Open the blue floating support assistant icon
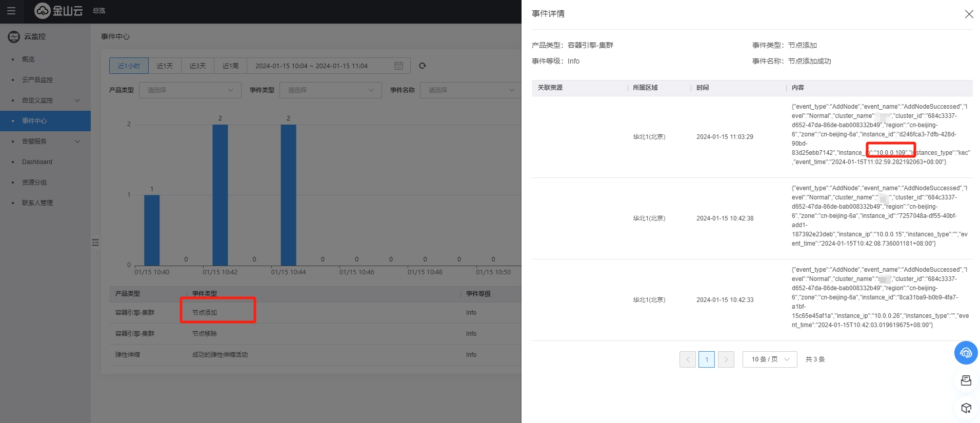This screenshot has width=980, height=423. 966,353
